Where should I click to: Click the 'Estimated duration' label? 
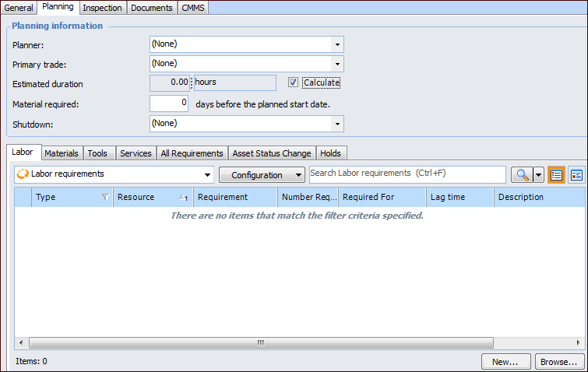(x=48, y=84)
